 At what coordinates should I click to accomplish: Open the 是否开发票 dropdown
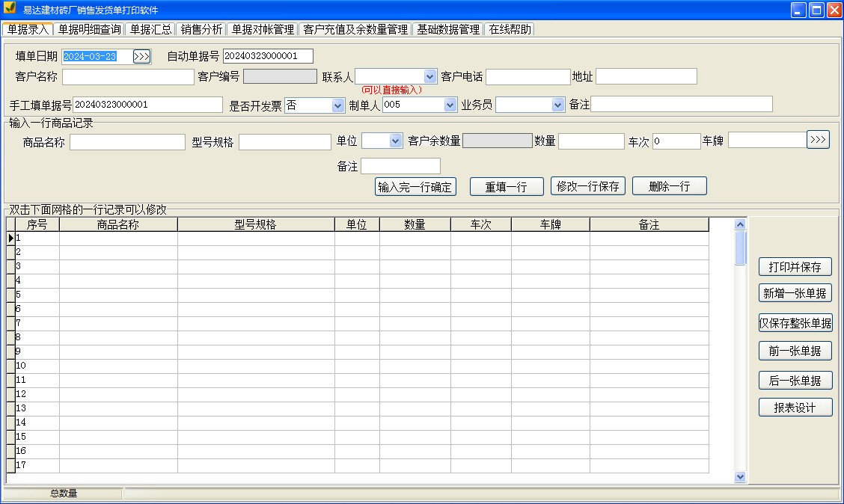coord(337,105)
